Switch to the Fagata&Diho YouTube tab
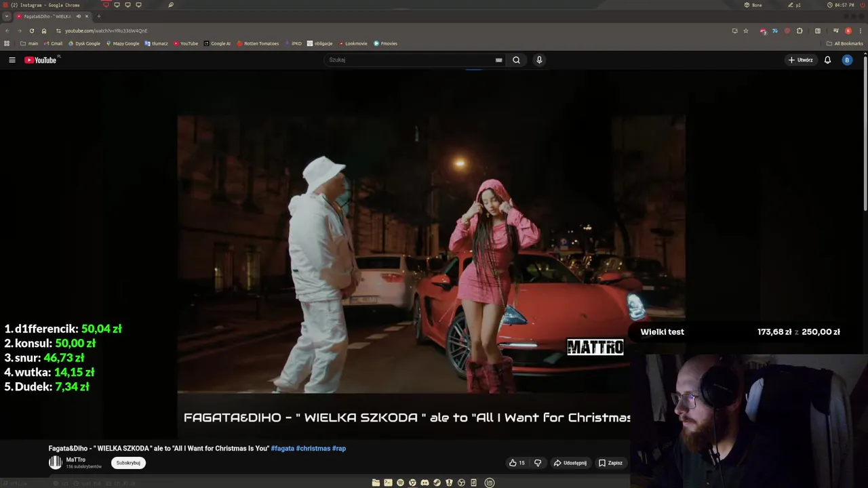This screenshot has width=868, height=488. pos(53,16)
